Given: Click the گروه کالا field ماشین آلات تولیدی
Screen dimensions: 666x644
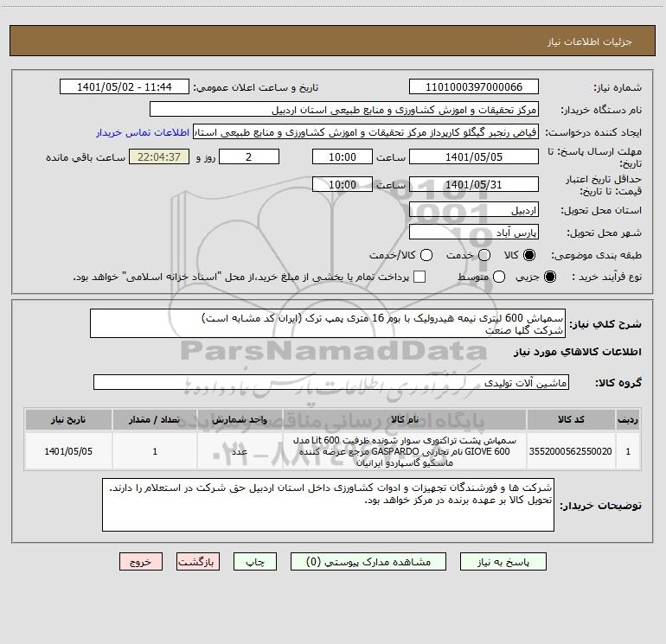Looking at the screenshot, I should pyautogui.click(x=331, y=382).
